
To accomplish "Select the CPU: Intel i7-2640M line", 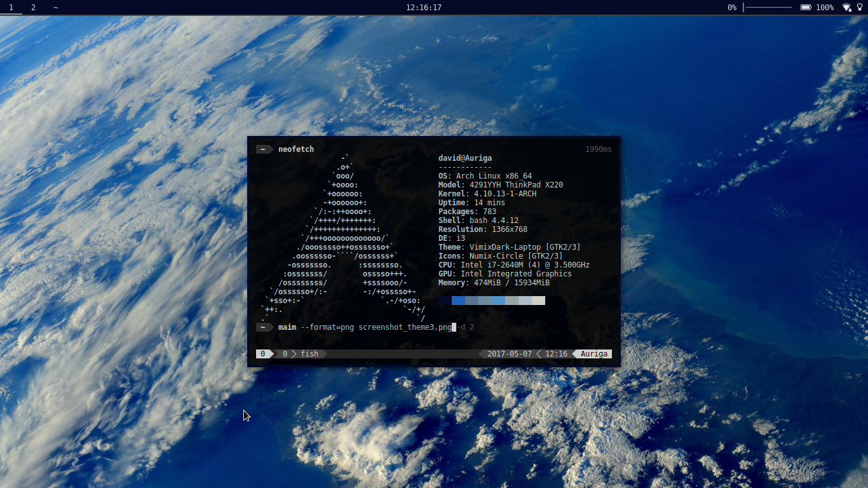I will 514,265.
